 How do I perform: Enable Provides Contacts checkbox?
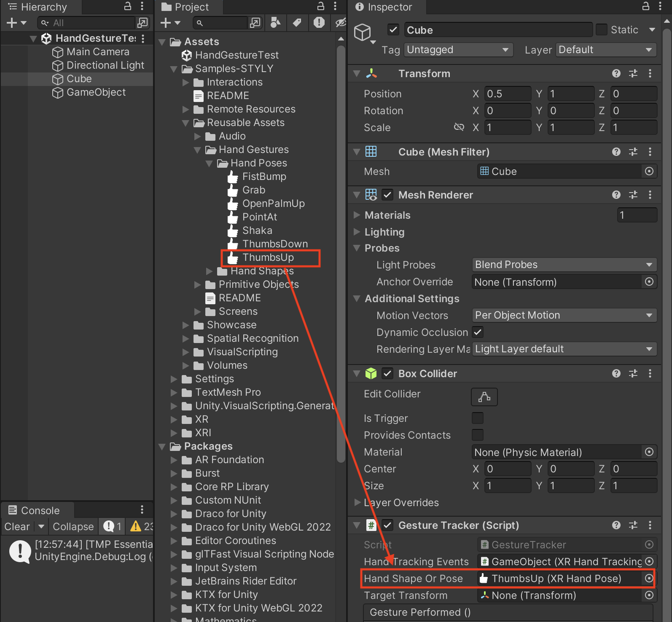pyautogui.click(x=478, y=435)
